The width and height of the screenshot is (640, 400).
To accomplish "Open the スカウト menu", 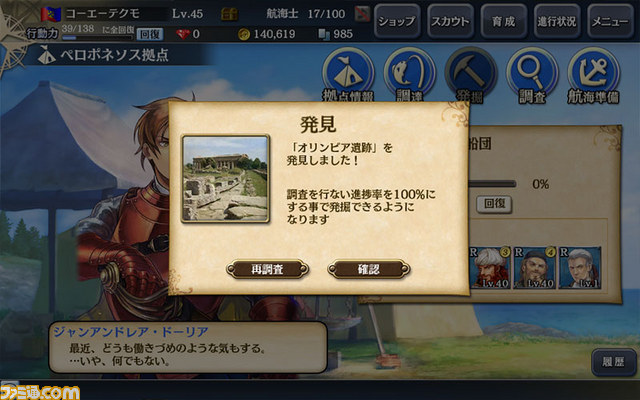I will coord(451,21).
